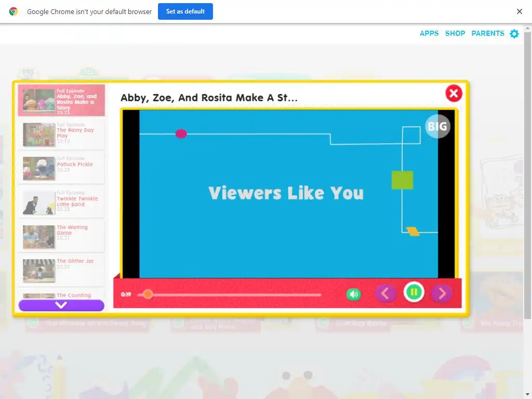This screenshot has width=532, height=399.
Task: Select The Rainy Day Play thumbnail
Action: point(38,135)
